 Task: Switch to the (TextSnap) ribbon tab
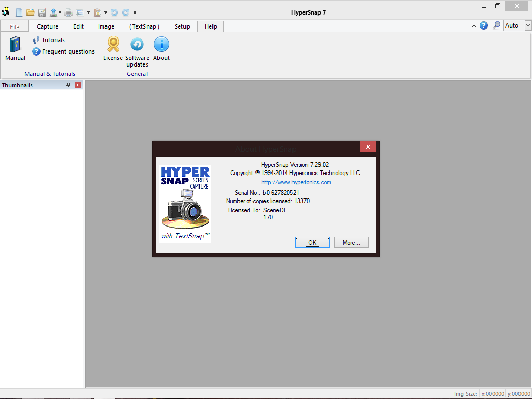[144, 26]
